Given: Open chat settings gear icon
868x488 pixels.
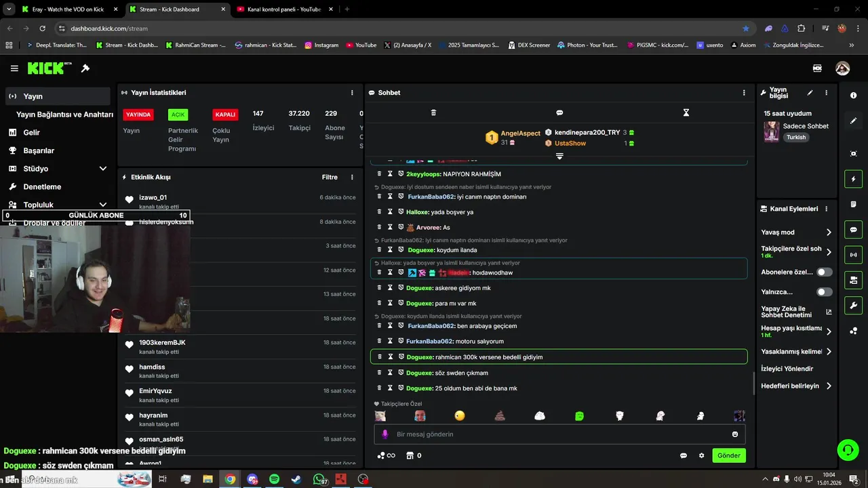Looking at the screenshot, I should pos(701,455).
